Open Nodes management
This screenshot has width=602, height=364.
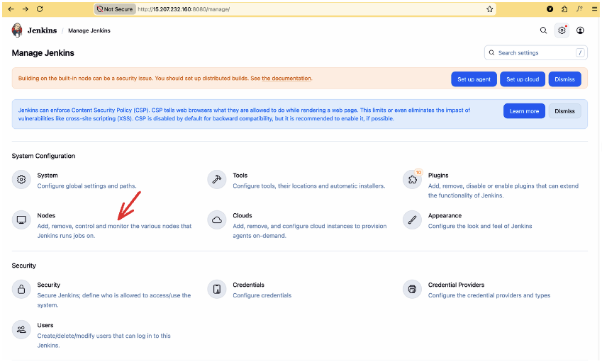[46, 215]
